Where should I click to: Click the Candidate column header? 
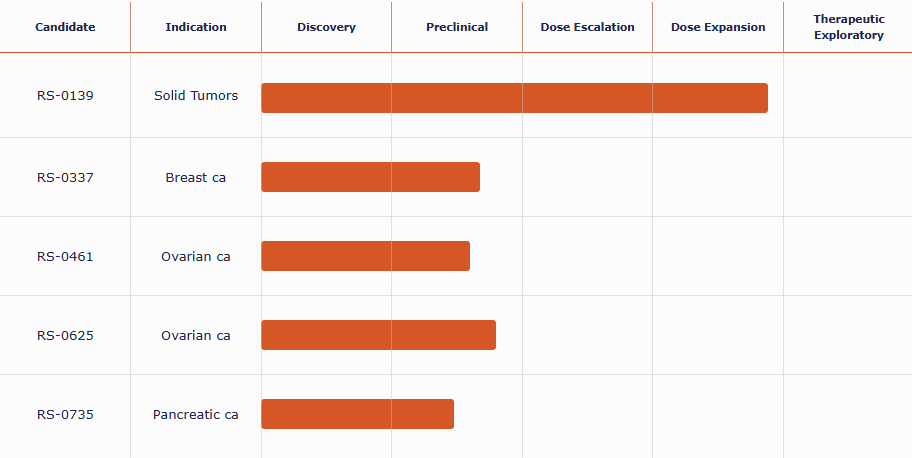[65, 27]
